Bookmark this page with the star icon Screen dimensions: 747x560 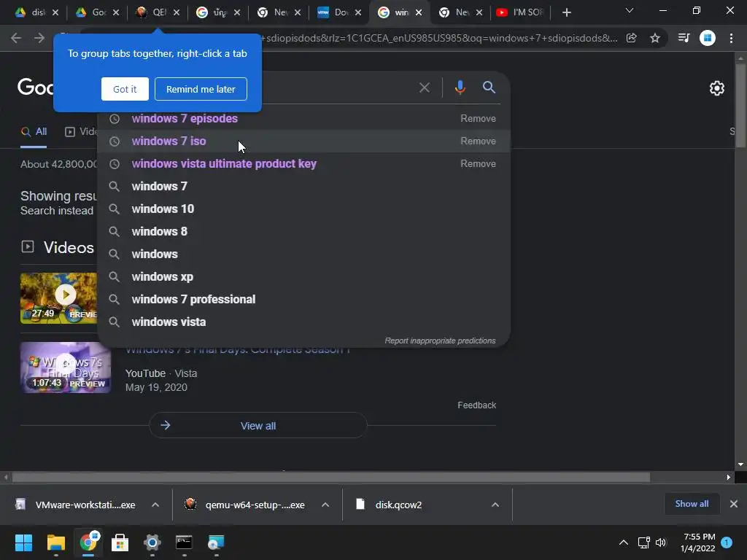tap(655, 38)
